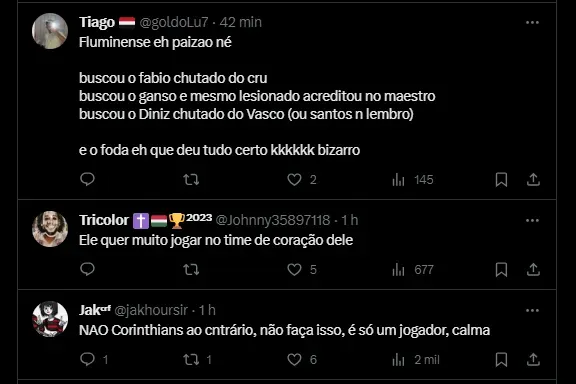Bookmark Tiago's Fluminense tweet

pos(501,179)
